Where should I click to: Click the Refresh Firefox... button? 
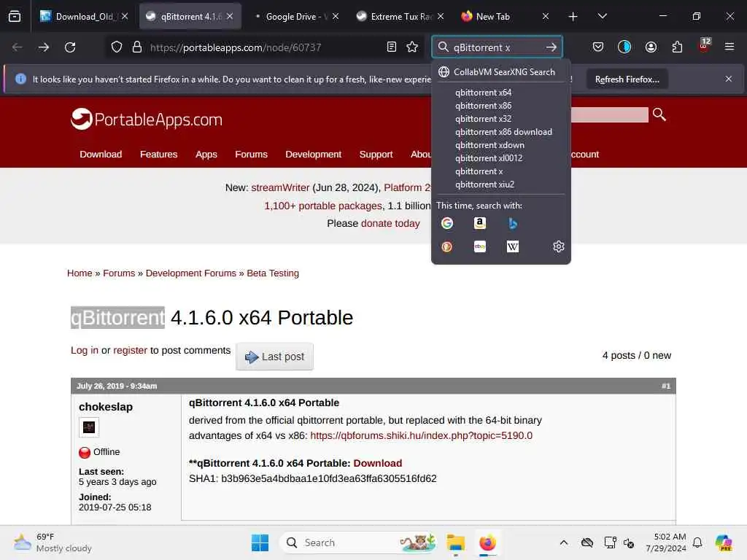coord(627,79)
